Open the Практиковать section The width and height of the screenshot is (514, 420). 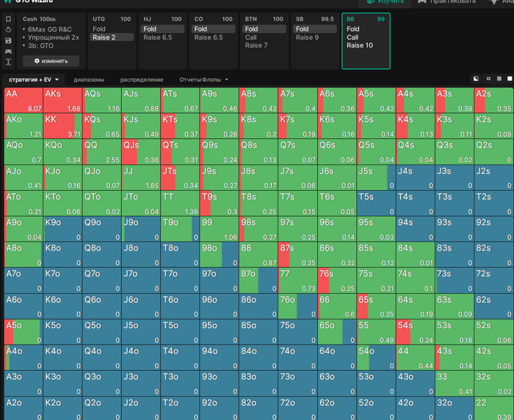pyautogui.click(x=447, y=1)
